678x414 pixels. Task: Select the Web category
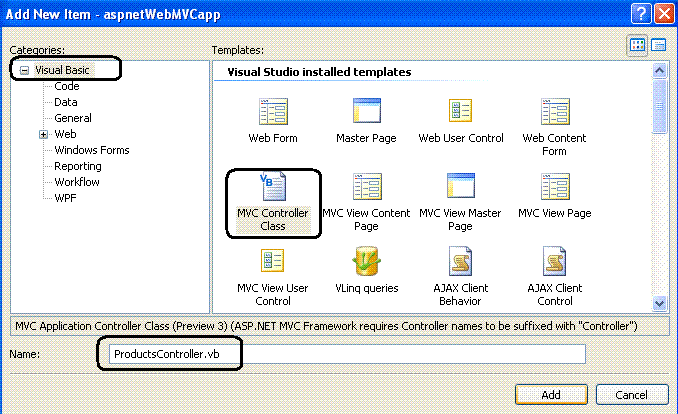(65, 134)
